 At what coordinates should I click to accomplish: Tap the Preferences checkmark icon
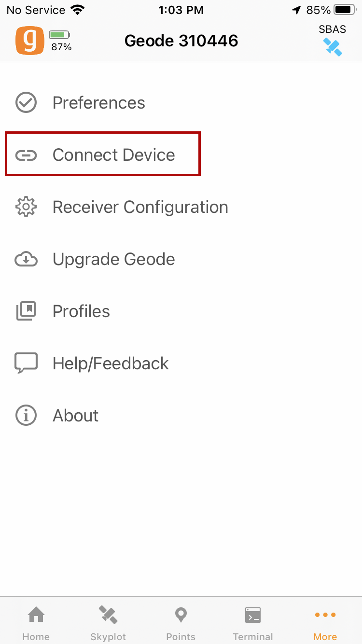pos(26,103)
